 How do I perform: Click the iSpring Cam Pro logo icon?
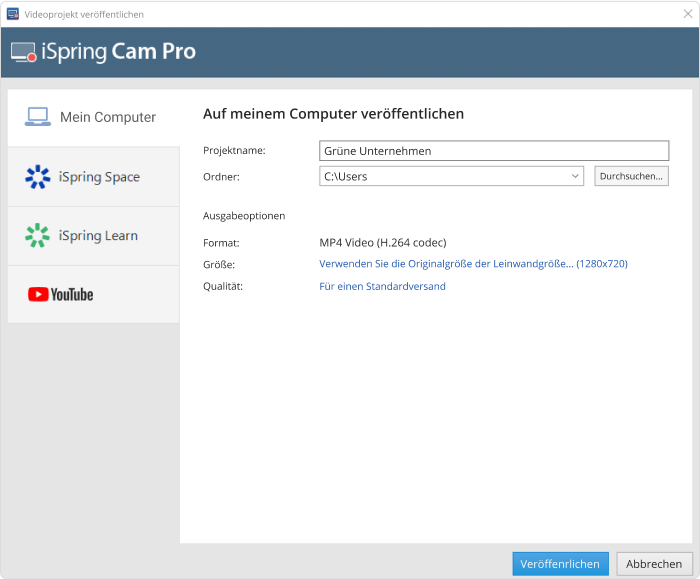point(23,52)
